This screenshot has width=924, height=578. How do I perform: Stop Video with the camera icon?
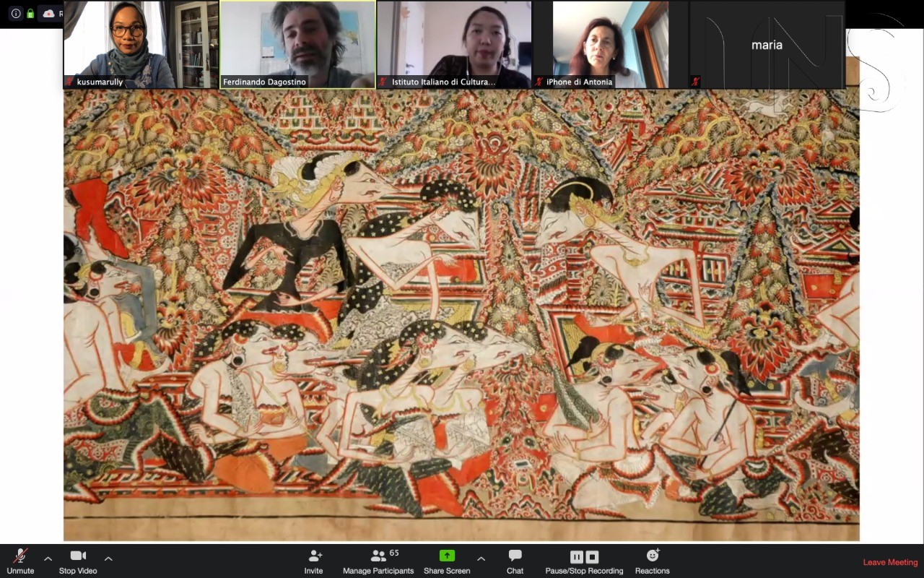coord(78,560)
